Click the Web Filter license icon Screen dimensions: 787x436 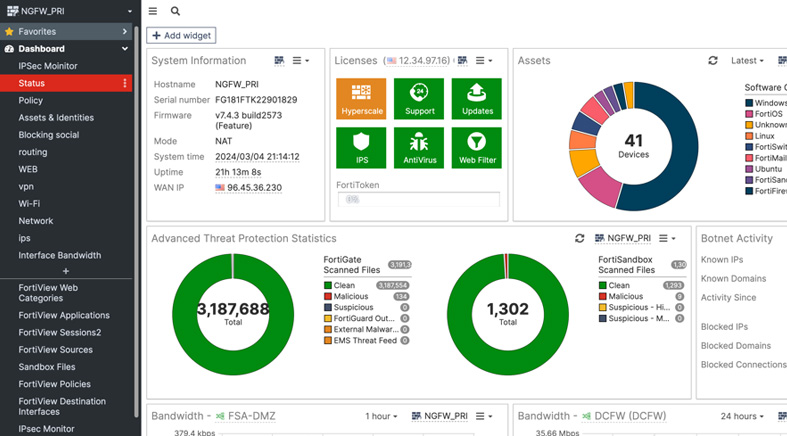(477, 147)
